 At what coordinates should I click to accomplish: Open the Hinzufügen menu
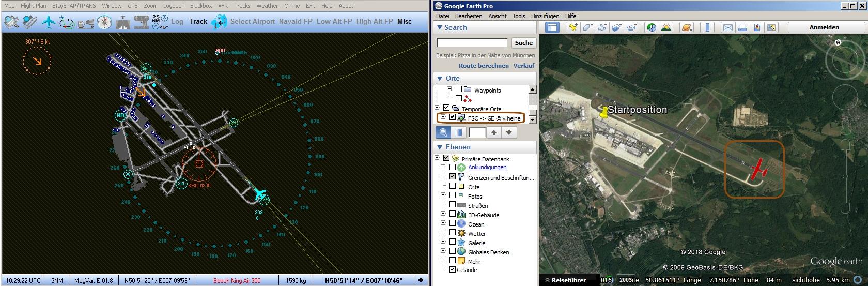coord(545,16)
